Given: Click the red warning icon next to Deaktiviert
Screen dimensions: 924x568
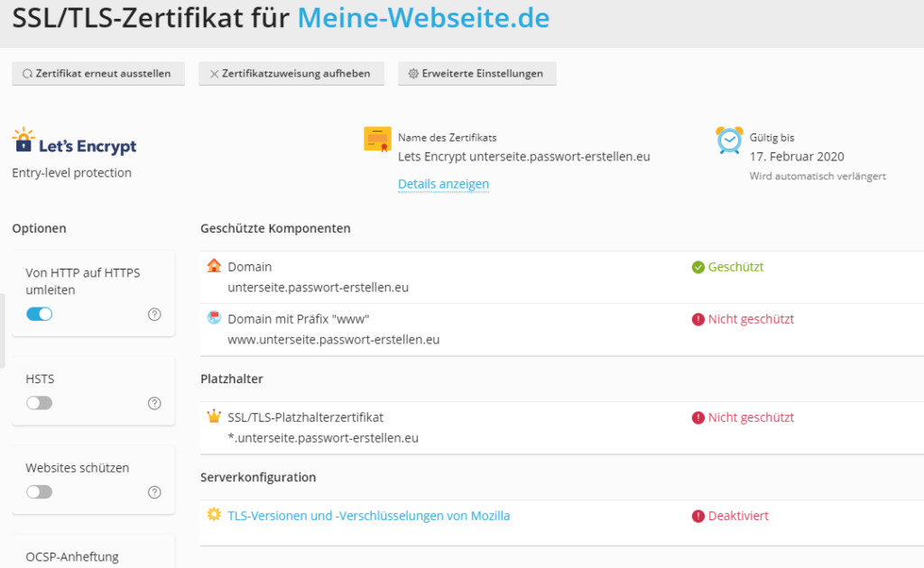Looking at the screenshot, I should 698,517.
